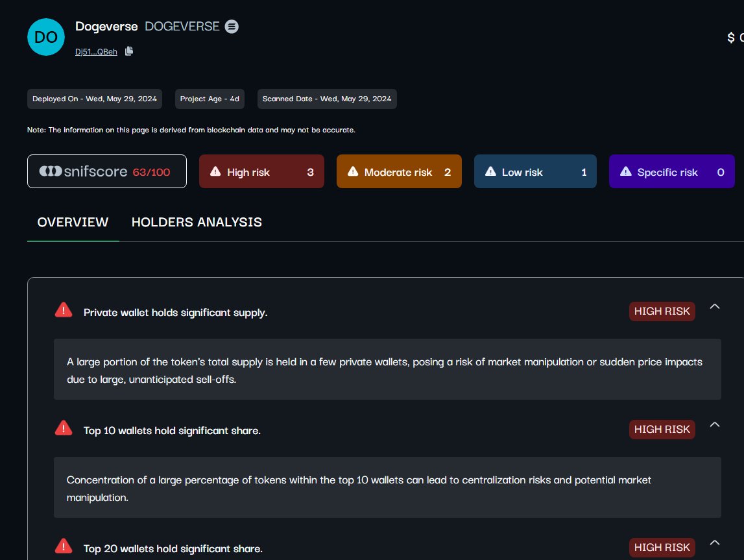Click warning icon of Private wallet risk

[x=64, y=310]
